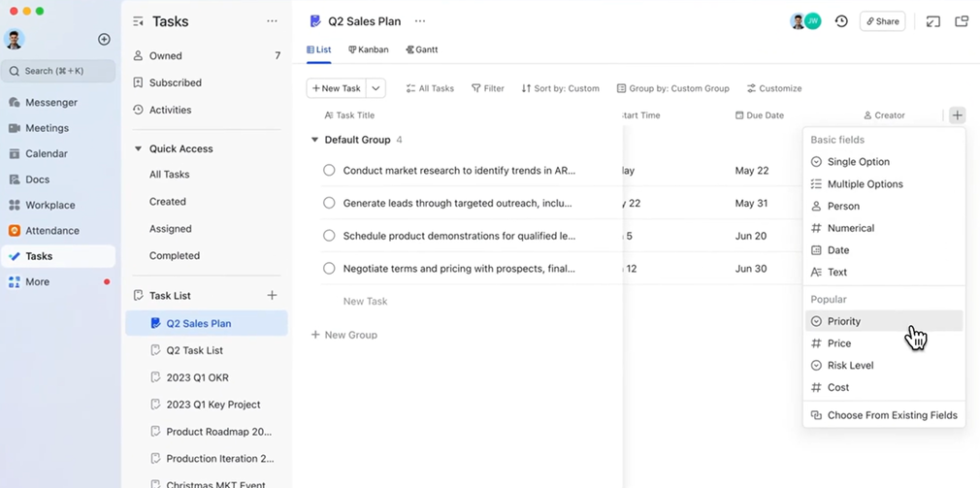Click the add column plus icon
This screenshot has height=488, width=980.
click(957, 115)
